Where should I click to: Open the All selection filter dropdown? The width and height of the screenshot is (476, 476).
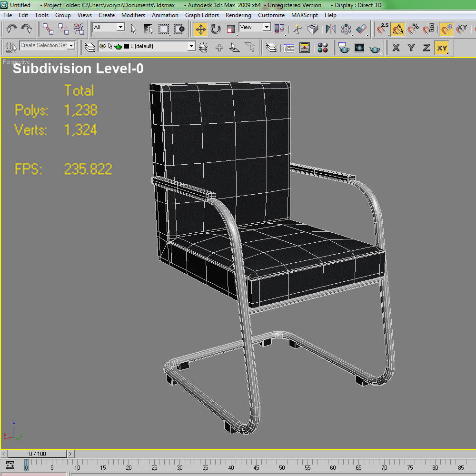coord(120,27)
